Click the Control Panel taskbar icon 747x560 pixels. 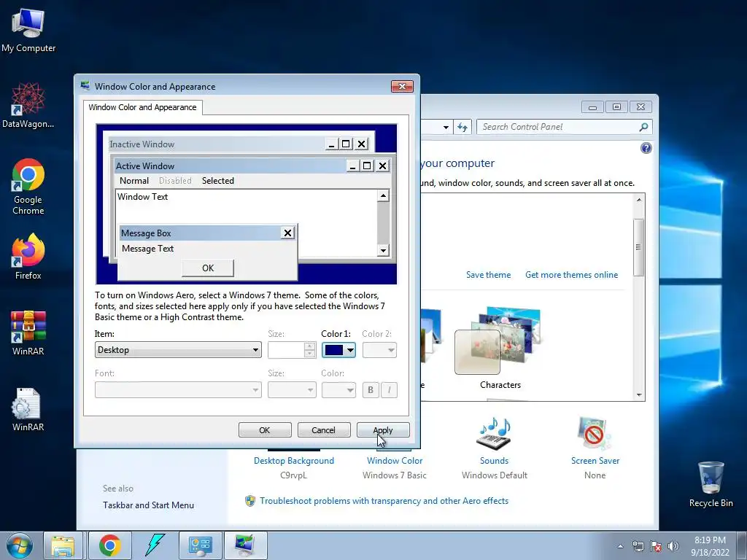click(200, 545)
